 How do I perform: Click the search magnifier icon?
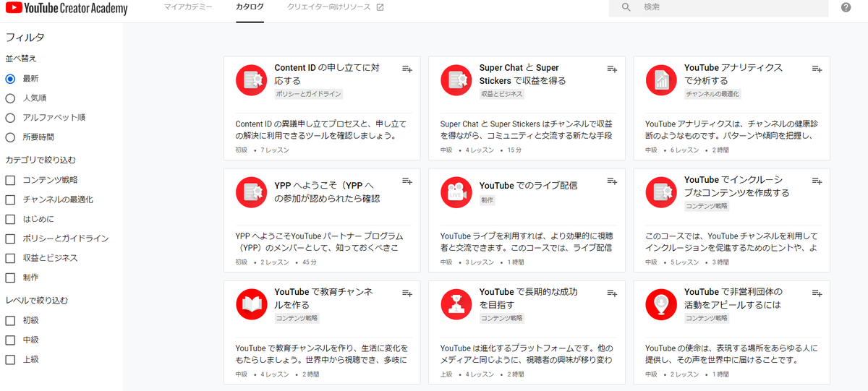pos(626,7)
